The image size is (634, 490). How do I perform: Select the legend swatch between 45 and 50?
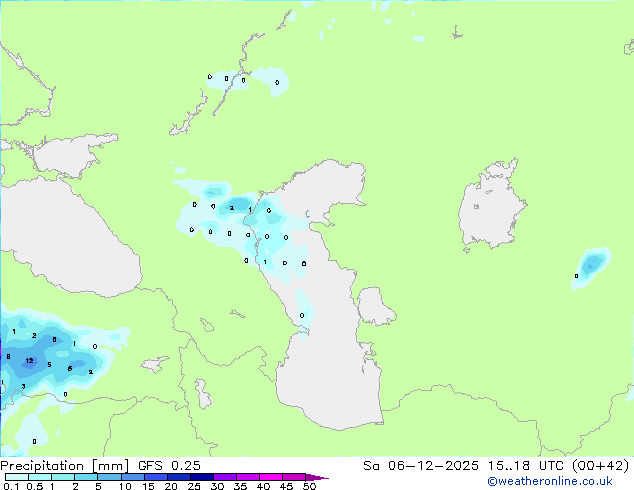pyautogui.click(x=294, y=477)
